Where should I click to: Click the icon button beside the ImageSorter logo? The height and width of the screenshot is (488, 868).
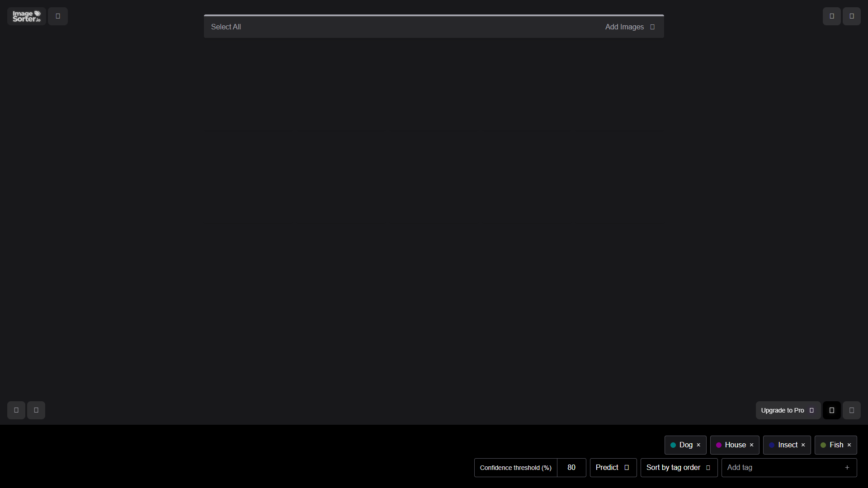coord(58,16)
